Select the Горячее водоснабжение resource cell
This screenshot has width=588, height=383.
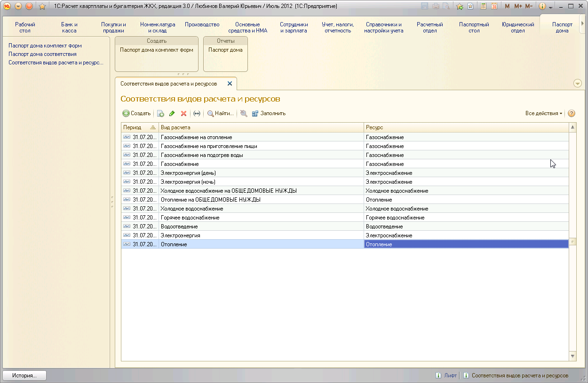pos(466,218)
